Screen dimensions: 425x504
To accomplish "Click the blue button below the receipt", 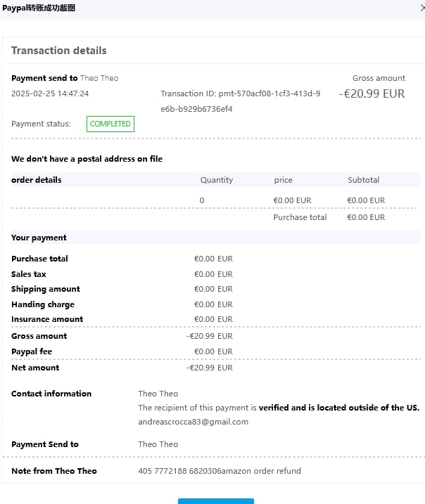I will tap(215, 500).
